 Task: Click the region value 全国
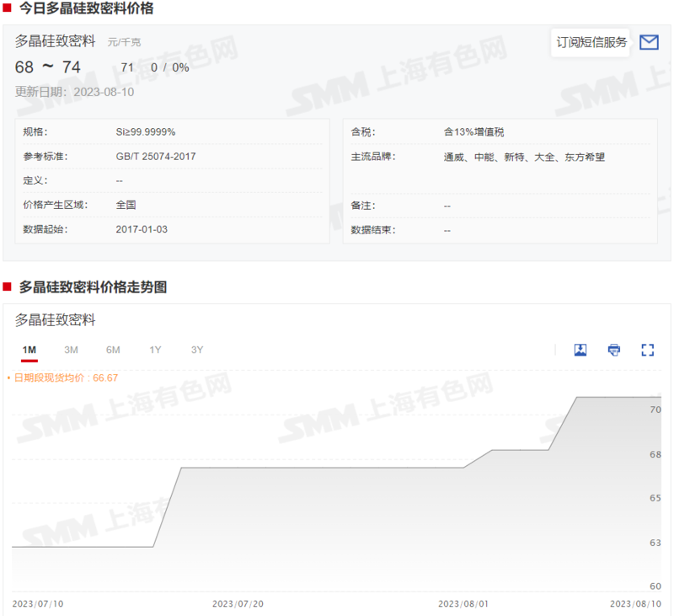(126, 205)
